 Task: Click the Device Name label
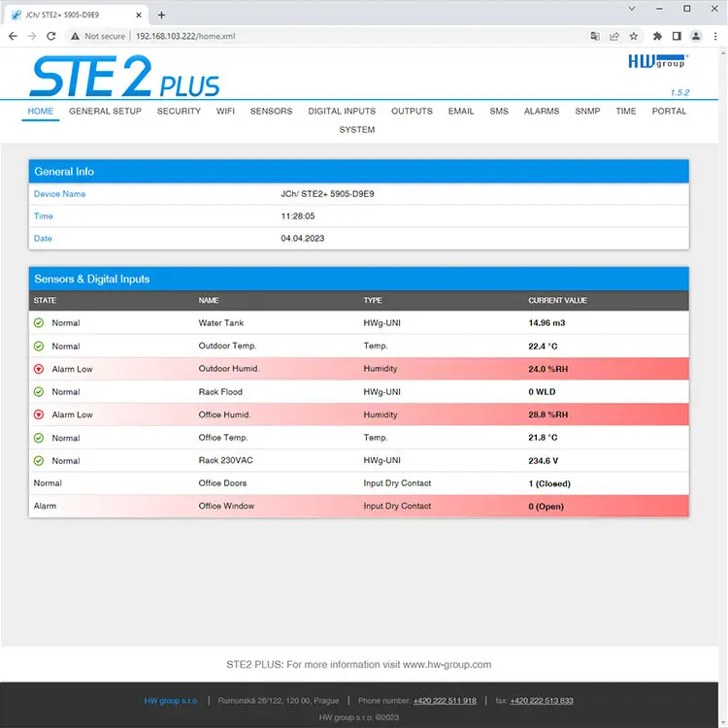59,193
